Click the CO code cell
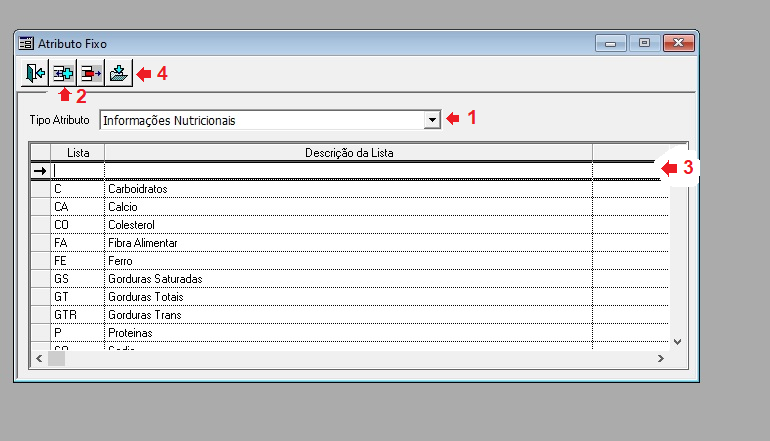This screenshot has width=770, height=441. coord(78,224)
